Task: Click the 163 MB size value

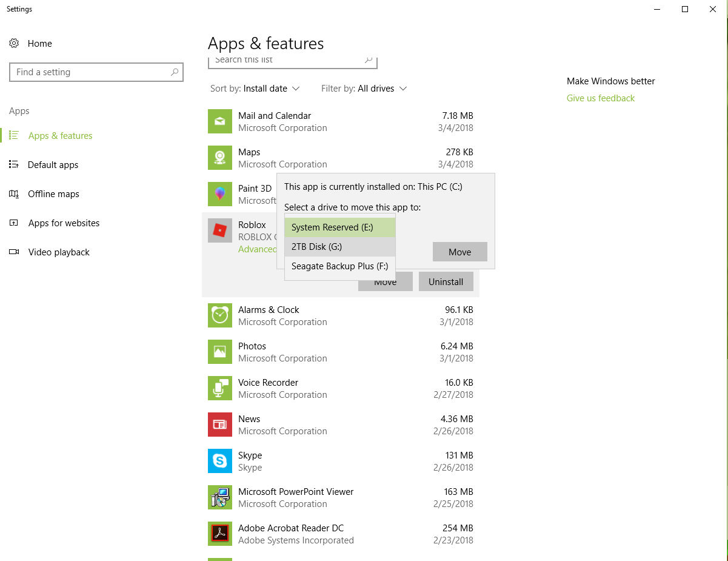Action: click(459, 492)
